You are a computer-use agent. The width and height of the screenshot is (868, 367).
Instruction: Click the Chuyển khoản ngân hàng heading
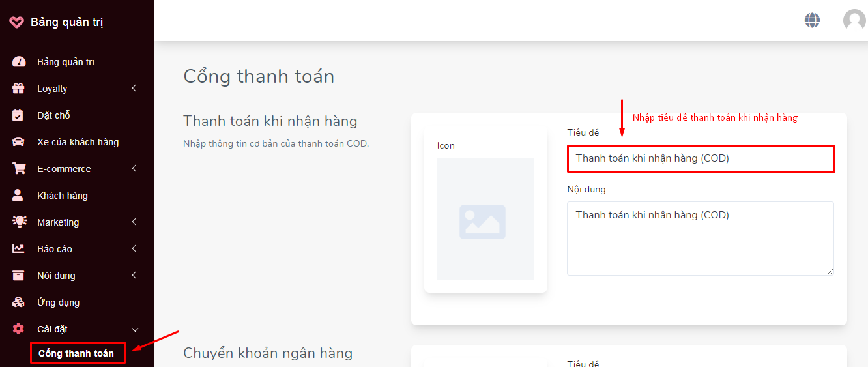[268, 353]
